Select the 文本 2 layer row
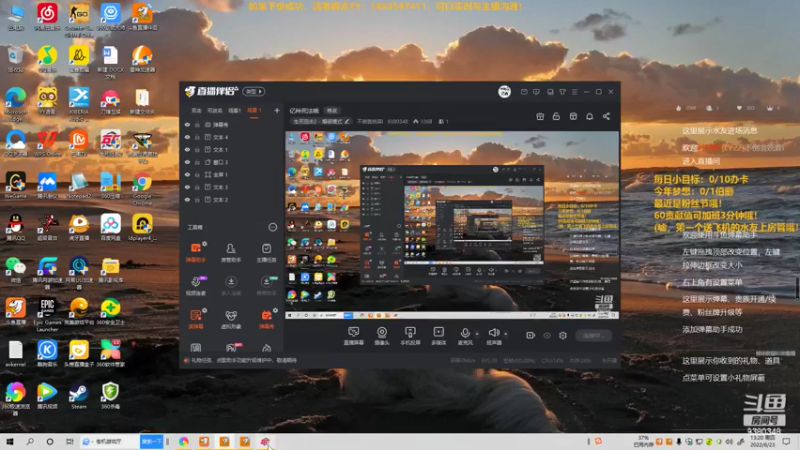 coord(232,200)
